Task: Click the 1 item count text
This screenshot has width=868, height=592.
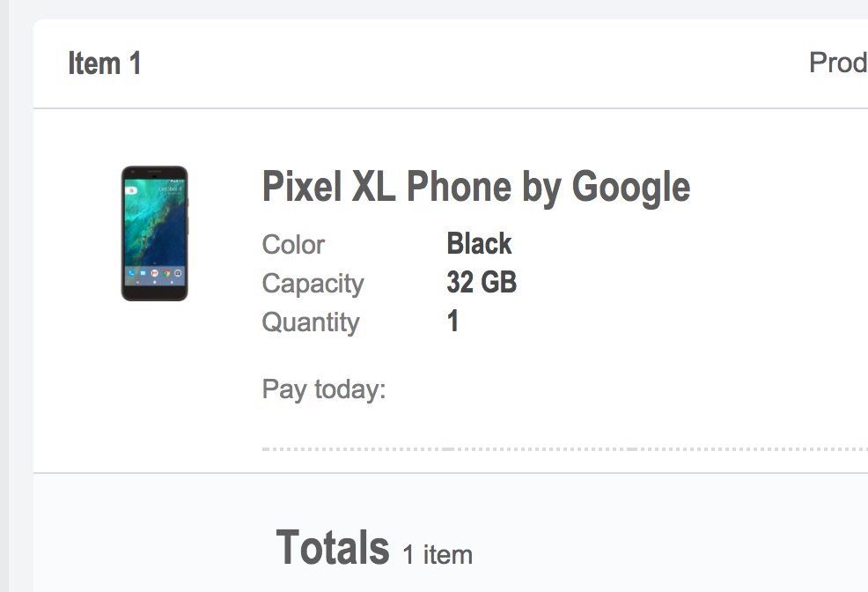Action: (438, 555)
